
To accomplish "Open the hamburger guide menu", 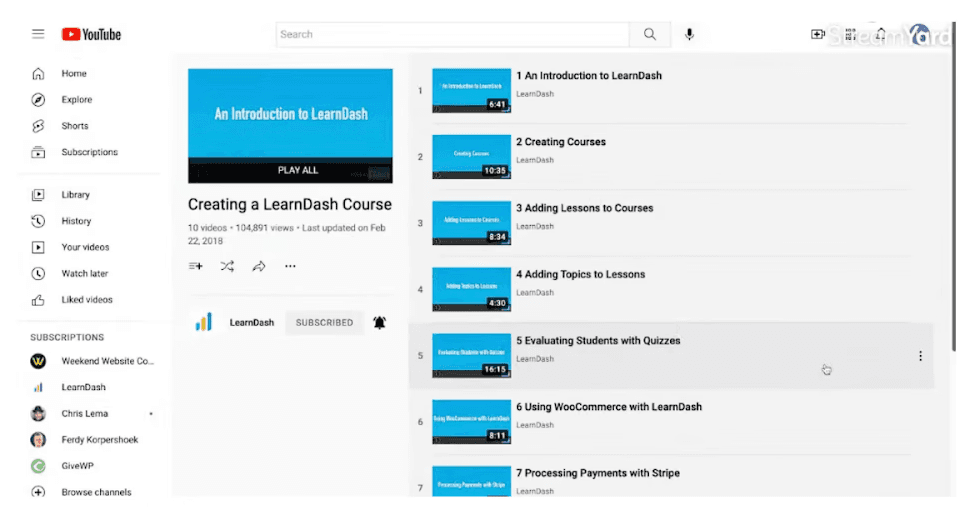I will tap(38, 34).
